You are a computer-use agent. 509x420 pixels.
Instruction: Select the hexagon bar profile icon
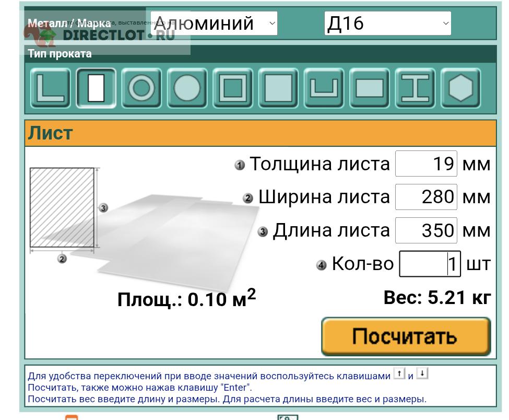460,88
